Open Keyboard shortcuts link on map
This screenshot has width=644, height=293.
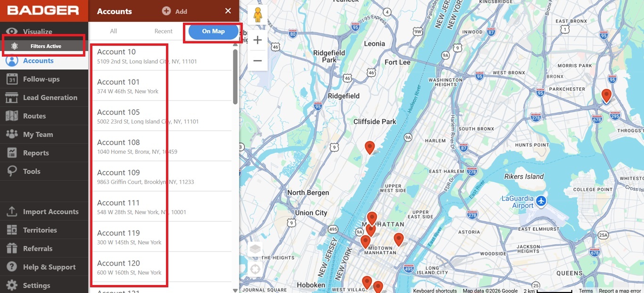pyautogui.click(x=435, y=291)
